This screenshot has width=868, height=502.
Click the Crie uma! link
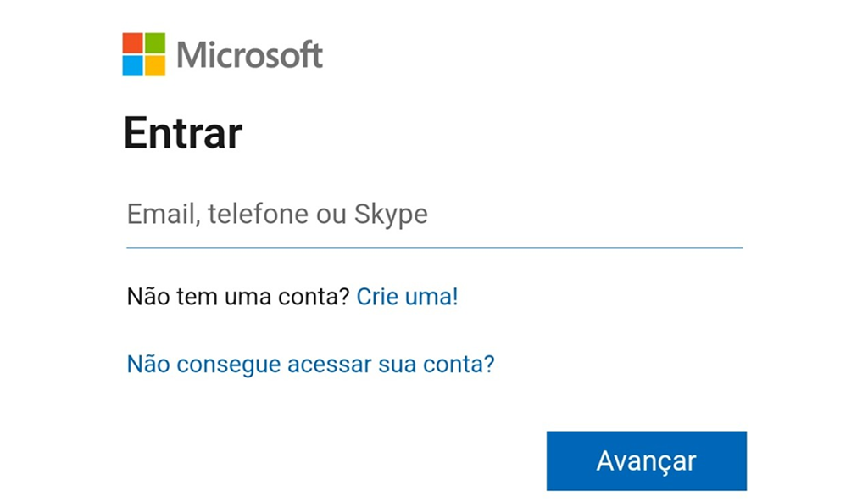coord(407,297)
